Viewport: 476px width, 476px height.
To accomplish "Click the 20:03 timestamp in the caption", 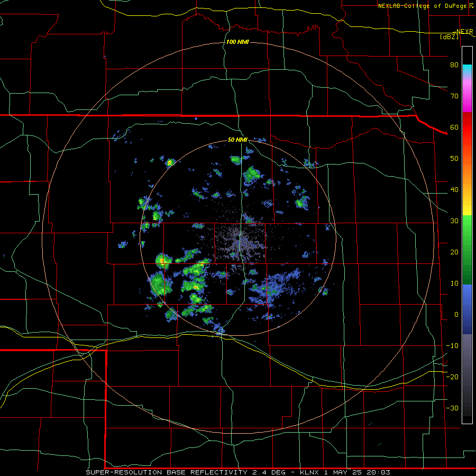I will click(379, 472).
